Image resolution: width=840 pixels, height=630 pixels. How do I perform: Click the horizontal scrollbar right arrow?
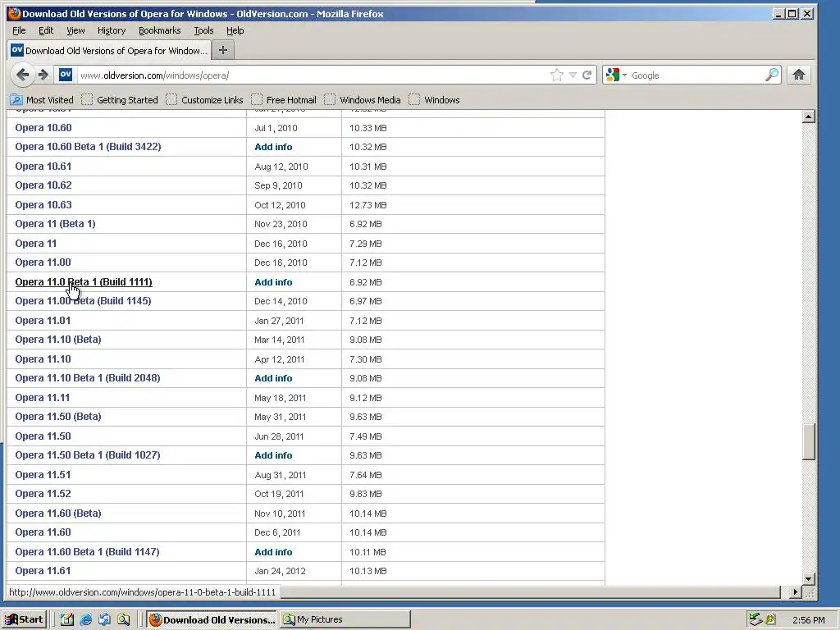tap(796, 592)
